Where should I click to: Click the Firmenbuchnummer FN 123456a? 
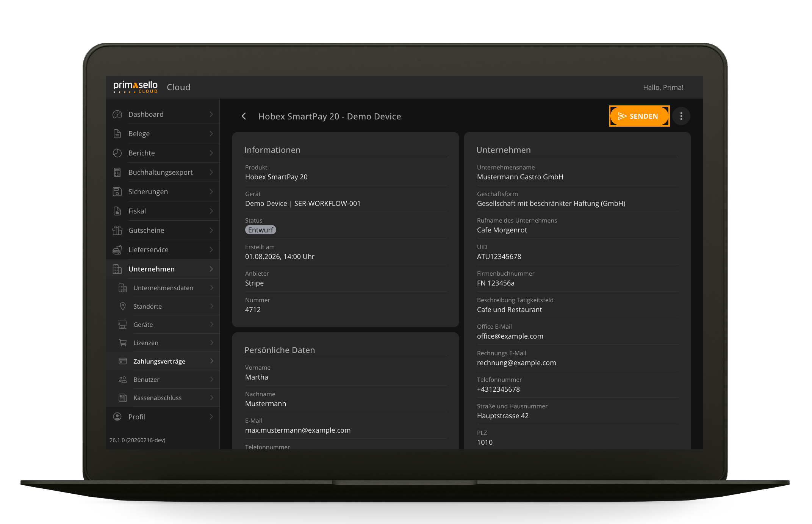496,283
